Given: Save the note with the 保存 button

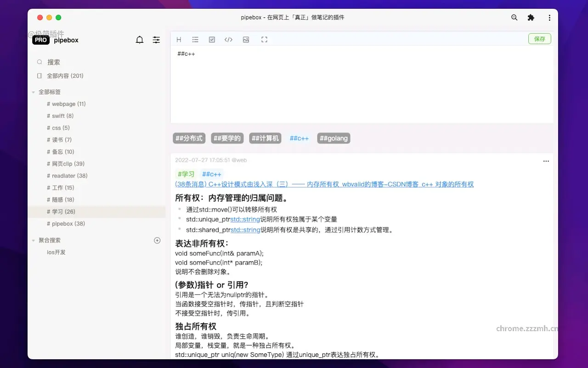Looking at the screenshot, I should (x=539, y=39).
